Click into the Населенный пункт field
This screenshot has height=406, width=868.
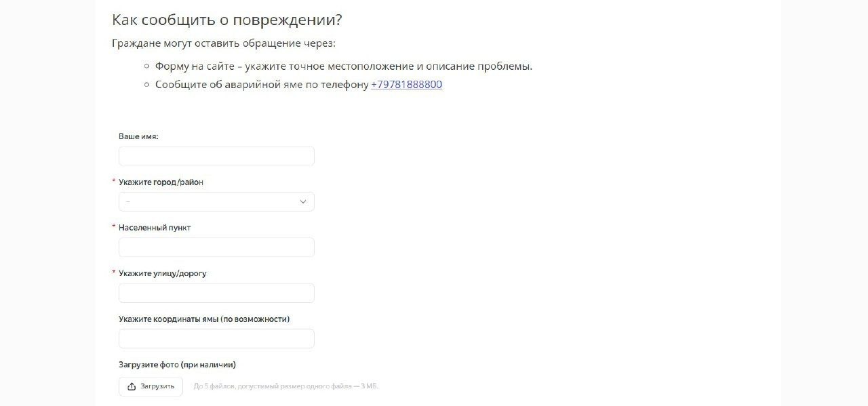coord(216,247)
